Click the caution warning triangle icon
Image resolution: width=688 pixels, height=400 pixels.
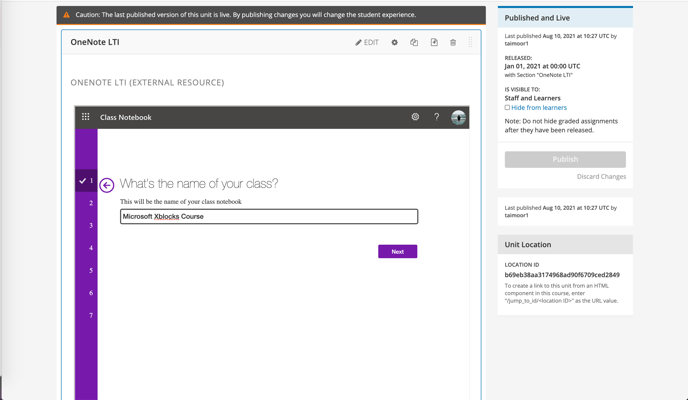(66, 15)
